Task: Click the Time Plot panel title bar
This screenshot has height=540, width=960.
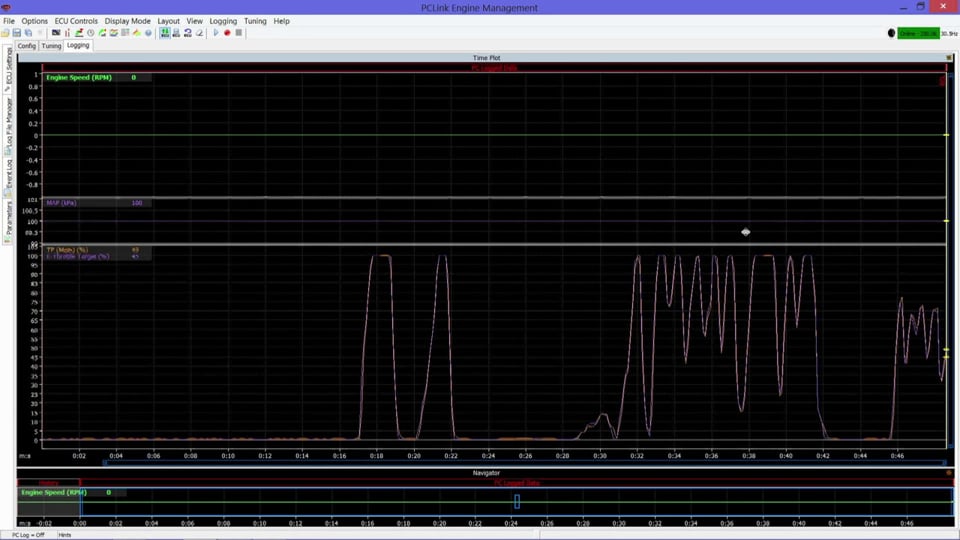Action: click(486, 58)
